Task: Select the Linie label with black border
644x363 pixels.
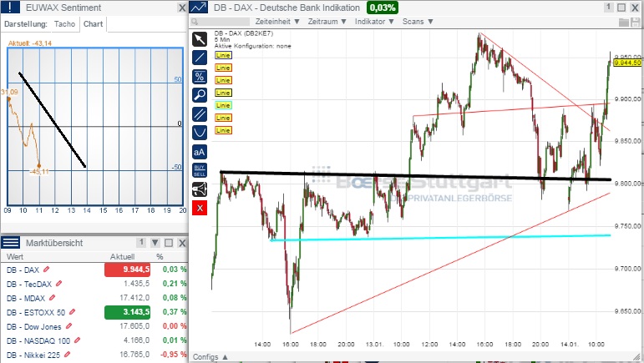Action: [x=223, y=93]
